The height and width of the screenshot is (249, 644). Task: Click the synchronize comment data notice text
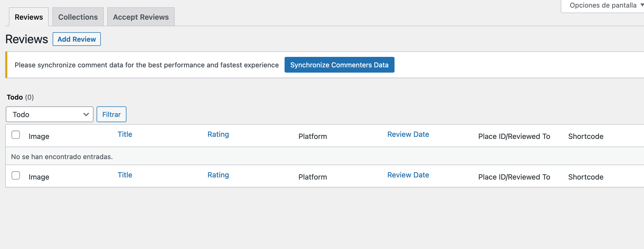[x=147, y=65]
